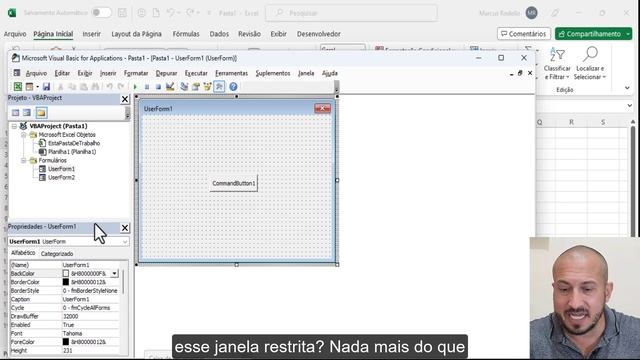This screenshot has height=360, width=640.
Task: Open the Excel Fórmulas ribbon tab
Action: point(186,34)
